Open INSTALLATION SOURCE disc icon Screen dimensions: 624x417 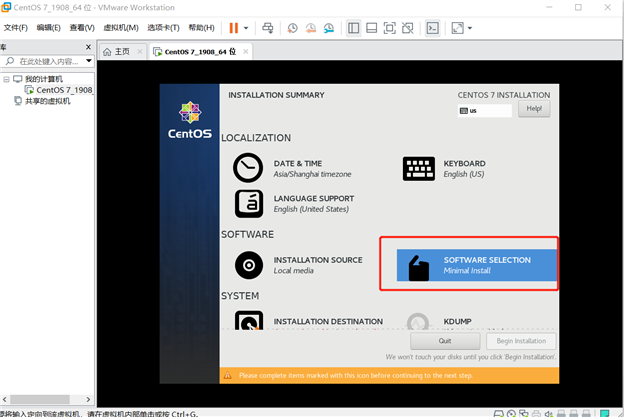pyautogui.click(x=249, y=265)
